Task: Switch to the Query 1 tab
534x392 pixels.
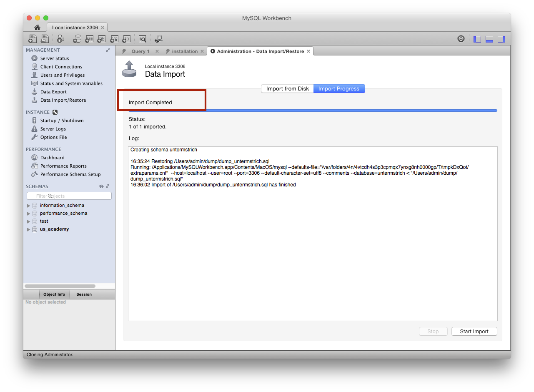Action: click(x=140, y=51)
